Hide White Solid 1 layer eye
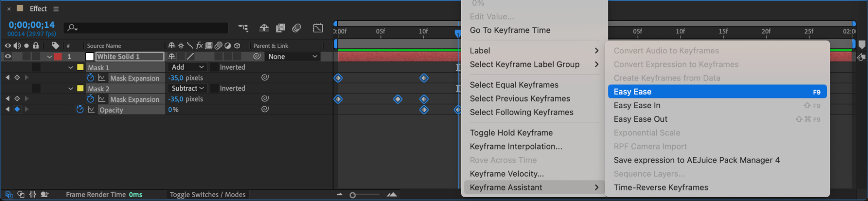This screenshot has height=201, width=868. [x=8, y=56]
